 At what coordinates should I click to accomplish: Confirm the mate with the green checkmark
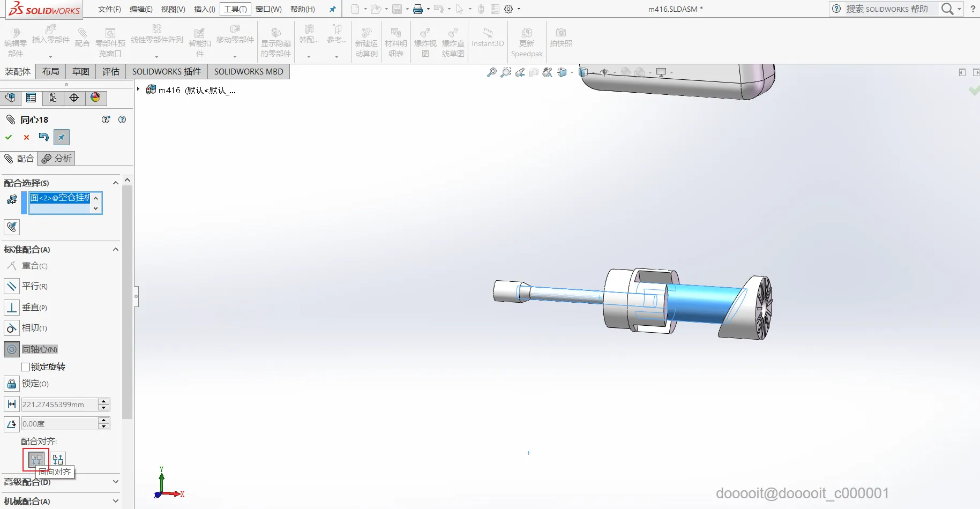9,137
